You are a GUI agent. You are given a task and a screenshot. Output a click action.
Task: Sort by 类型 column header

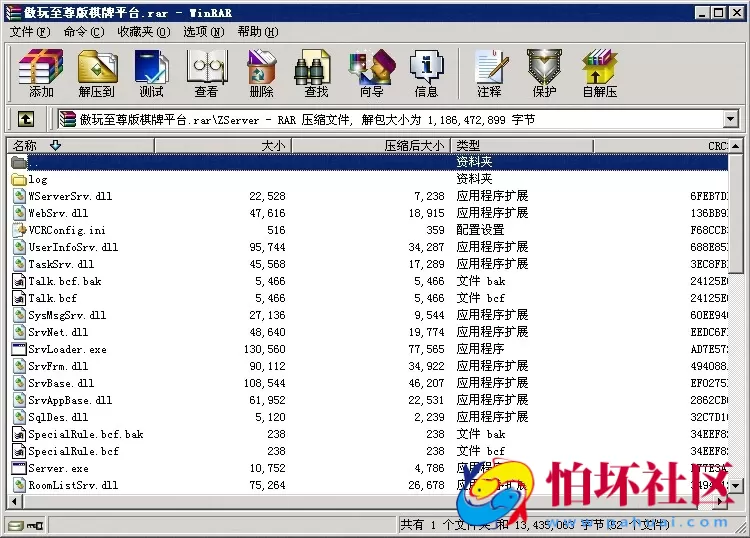tap(522, 145)
